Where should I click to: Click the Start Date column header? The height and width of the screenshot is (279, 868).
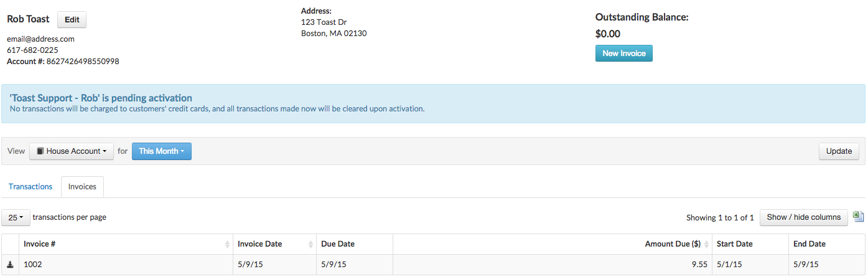(734, 244)
